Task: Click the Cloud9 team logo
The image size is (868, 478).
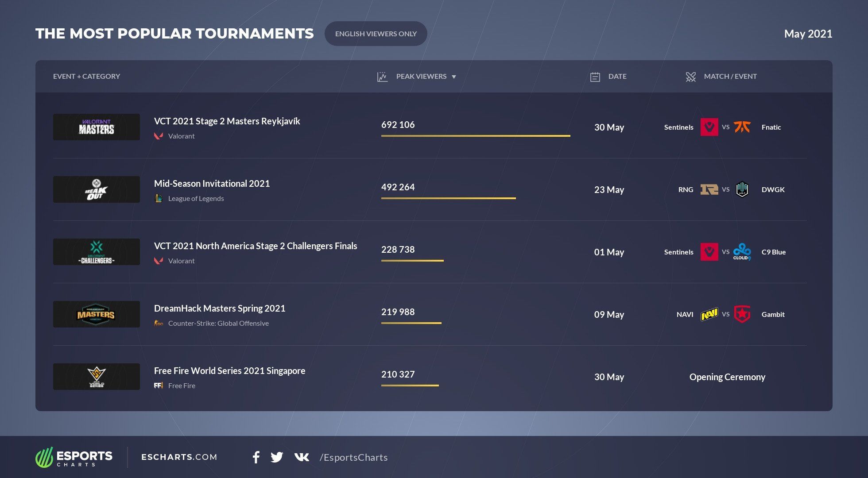Action: tap(742, 252)
